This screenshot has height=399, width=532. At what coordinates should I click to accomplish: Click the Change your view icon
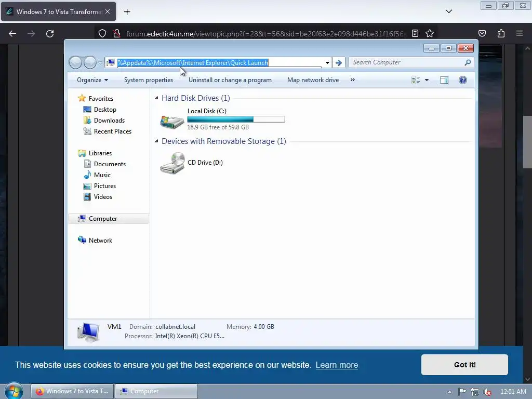coord(416,80)
